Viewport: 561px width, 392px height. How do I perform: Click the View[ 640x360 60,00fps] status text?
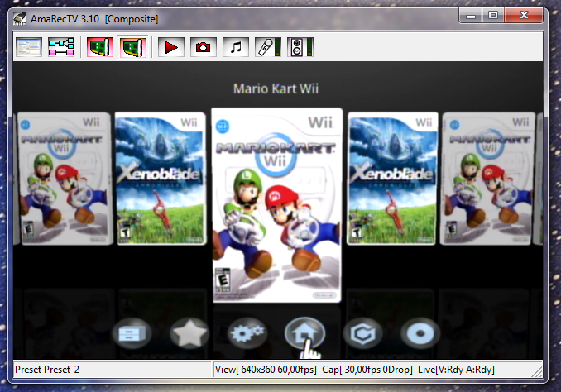[x=266, y=370]
